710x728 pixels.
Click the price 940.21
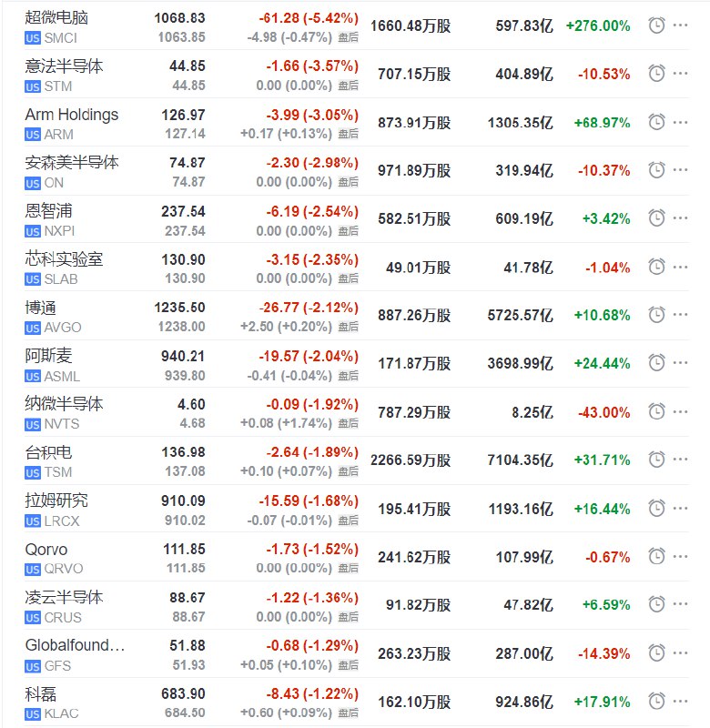click(183, 356)
